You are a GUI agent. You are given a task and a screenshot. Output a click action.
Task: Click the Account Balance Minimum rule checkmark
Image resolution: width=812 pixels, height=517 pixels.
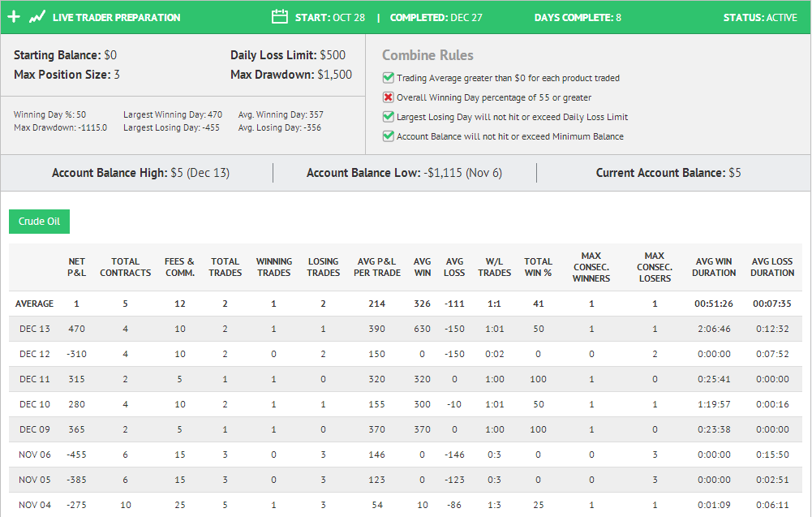389,136
